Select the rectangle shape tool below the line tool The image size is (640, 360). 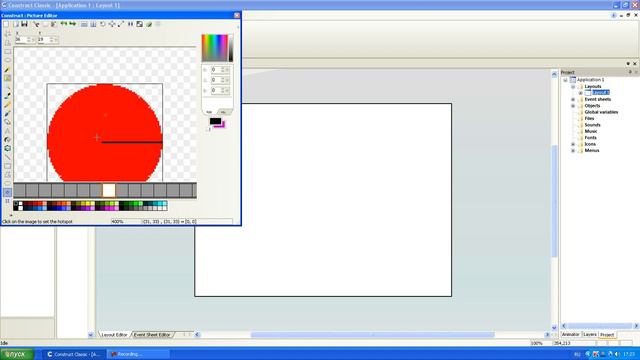7,166
